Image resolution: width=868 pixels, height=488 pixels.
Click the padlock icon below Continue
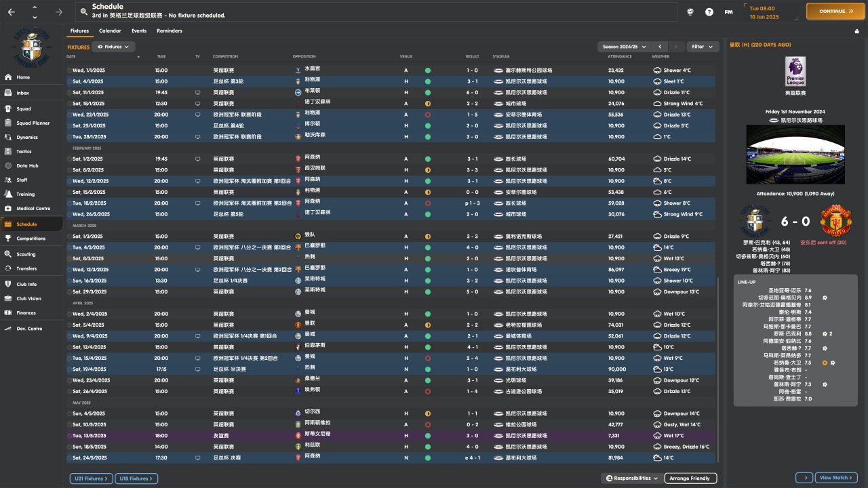click(856, 30)
